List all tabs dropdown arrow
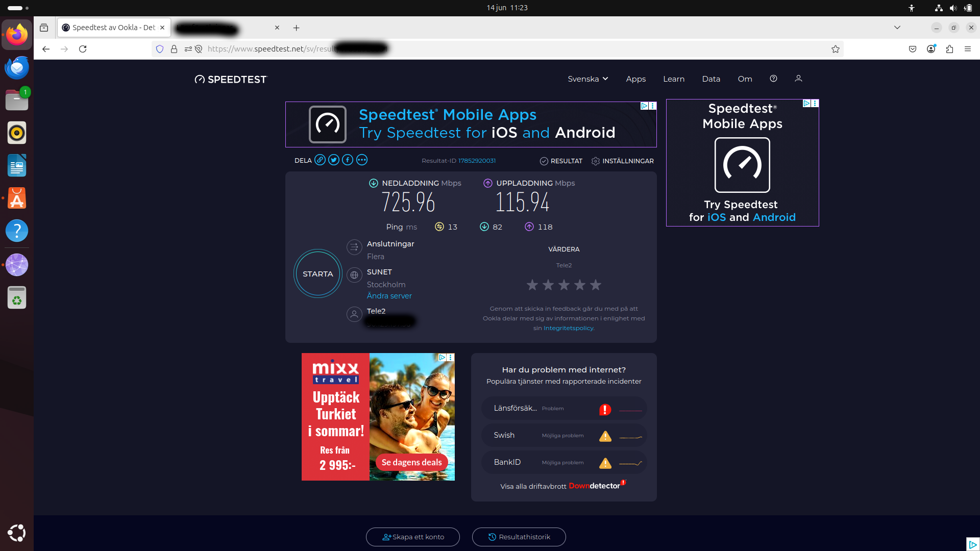The image size is (980, 551). (x=897, y=28)
